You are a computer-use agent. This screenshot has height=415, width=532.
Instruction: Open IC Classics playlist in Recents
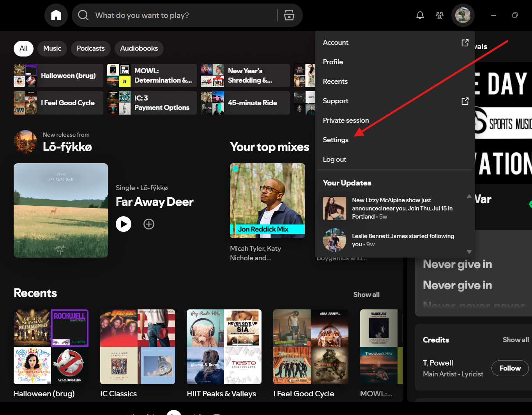tap(138, 347)
